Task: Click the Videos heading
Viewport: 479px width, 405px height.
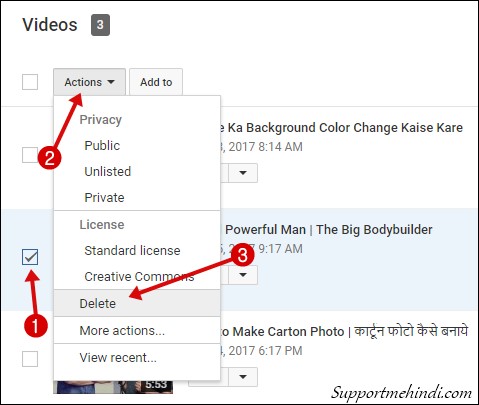Action: coord(50,25)
